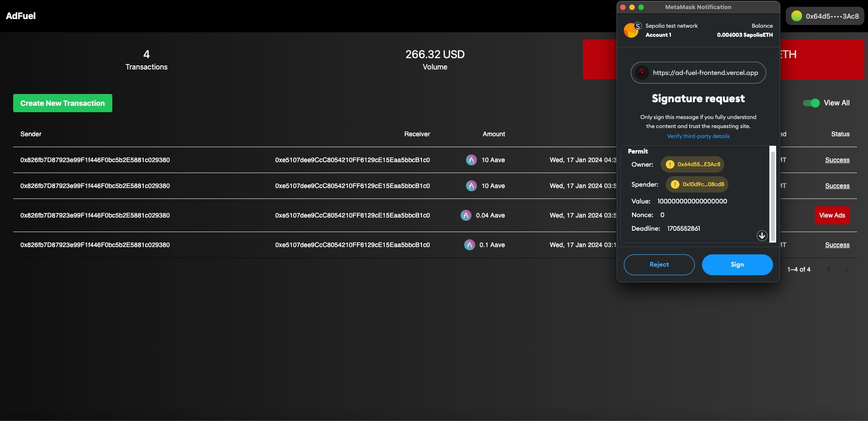Click the Status column header
Screen dimensions: 868x421
coord(840,134)
